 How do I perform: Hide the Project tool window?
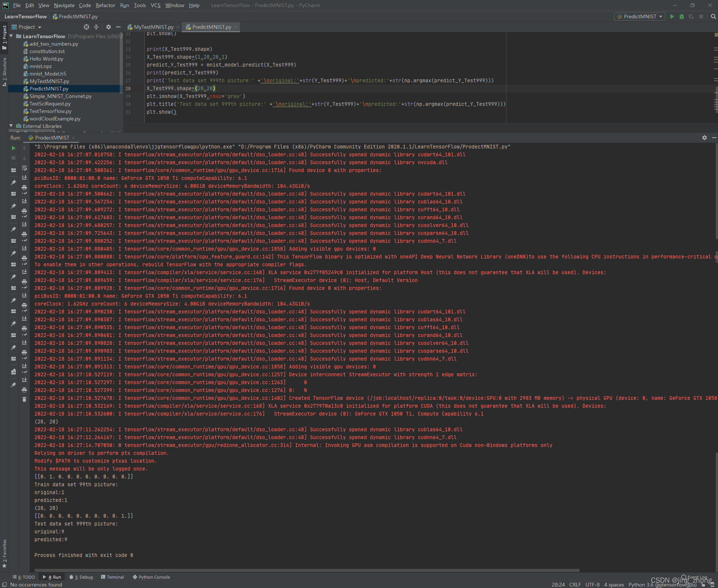click(x=118, y=27)
